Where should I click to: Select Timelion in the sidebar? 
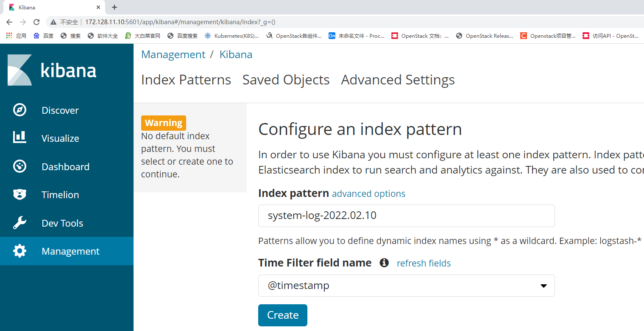click(x=67, y=194)
